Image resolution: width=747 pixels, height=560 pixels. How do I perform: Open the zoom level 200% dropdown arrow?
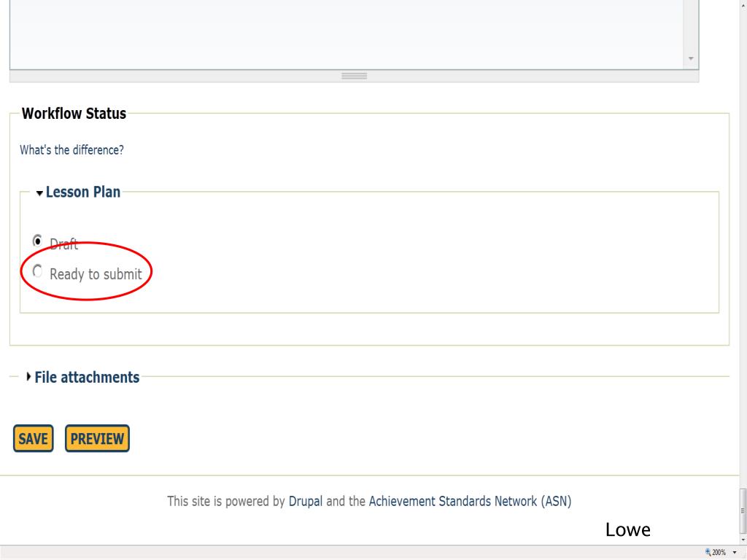[x=735, y=553]
